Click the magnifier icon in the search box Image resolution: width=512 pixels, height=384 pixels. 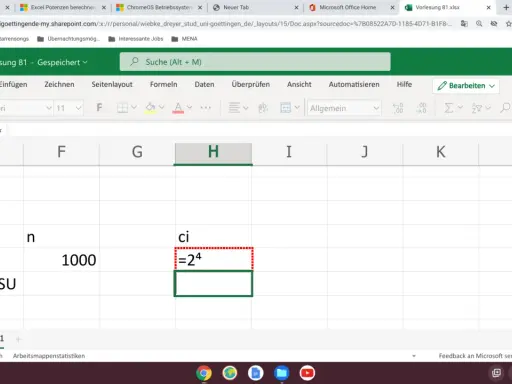[134, 62]
